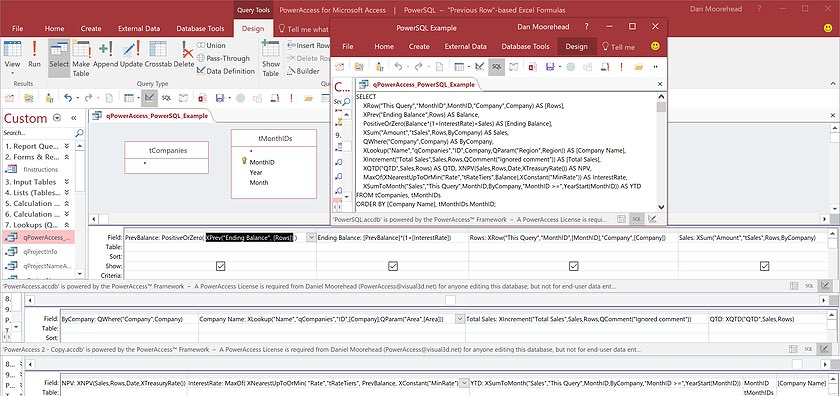Viewport: 840px width, 396px height.
Task: Click Design View icon in main quick toolbar
Action: coord(149,98)
